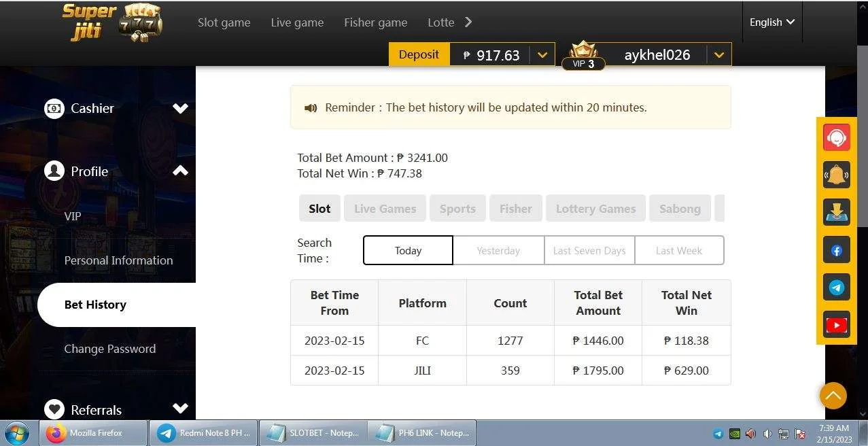Open the Facebook page icon

(x=836, y=250)
